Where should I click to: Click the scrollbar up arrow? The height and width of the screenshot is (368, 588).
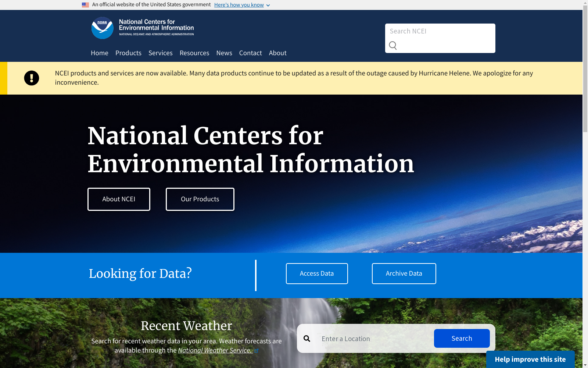585,3
